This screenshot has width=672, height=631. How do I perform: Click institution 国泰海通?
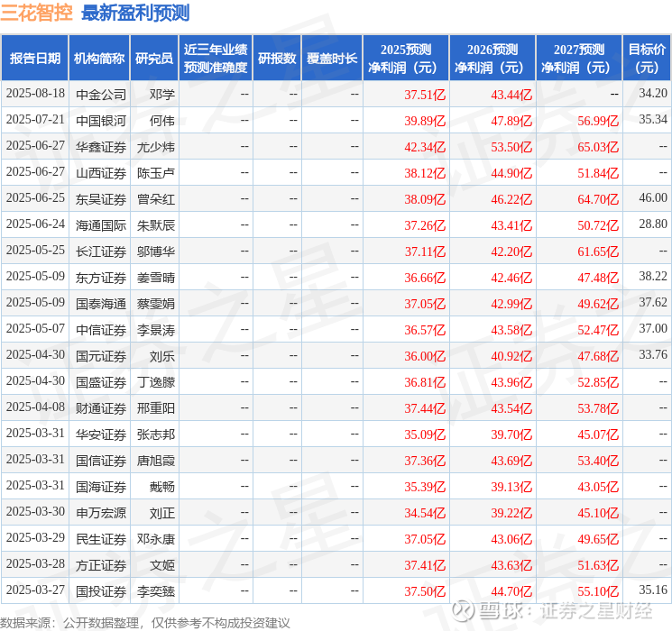[101, 304]
